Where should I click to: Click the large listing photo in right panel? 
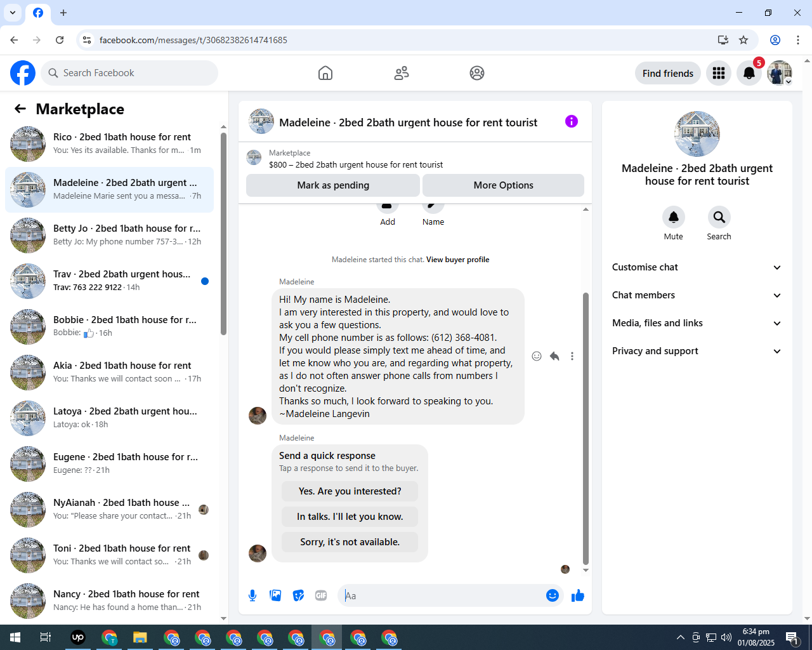tap(697, 134)
